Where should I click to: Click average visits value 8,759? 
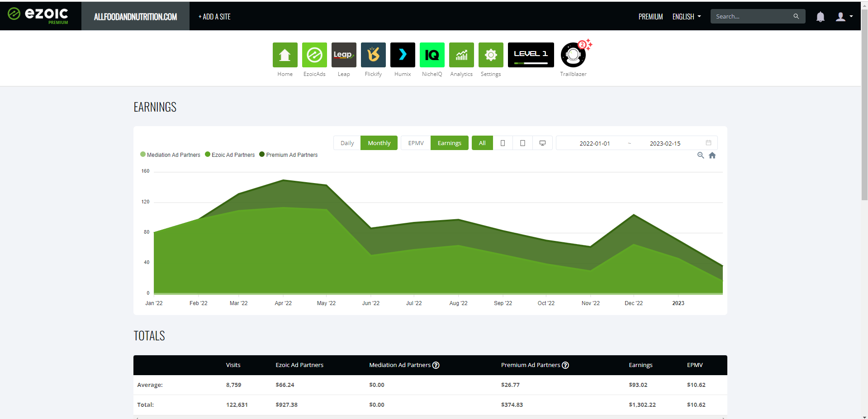[x=233, y=385]
